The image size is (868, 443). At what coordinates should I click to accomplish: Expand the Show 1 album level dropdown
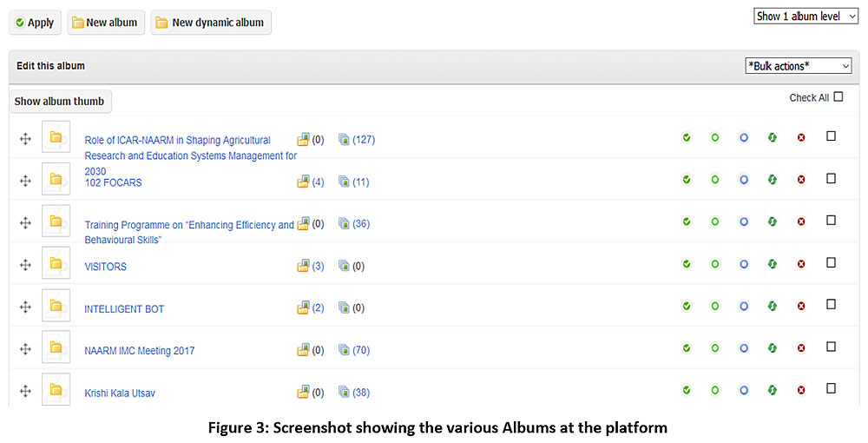coord(806,16)
